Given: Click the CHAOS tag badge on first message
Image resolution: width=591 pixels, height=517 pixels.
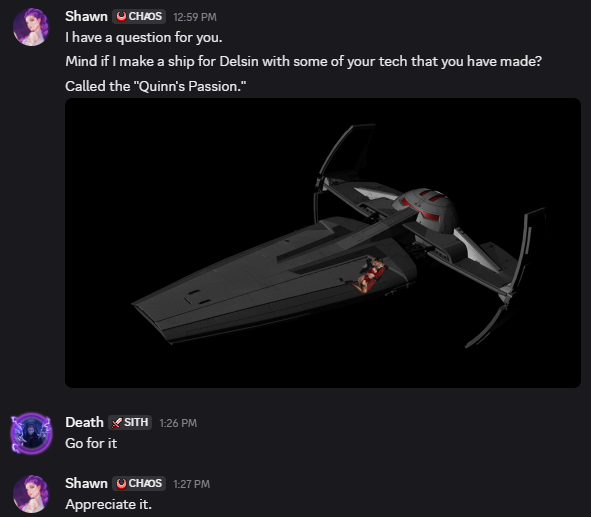Looking at the screenshot, I should pos(139,17).
